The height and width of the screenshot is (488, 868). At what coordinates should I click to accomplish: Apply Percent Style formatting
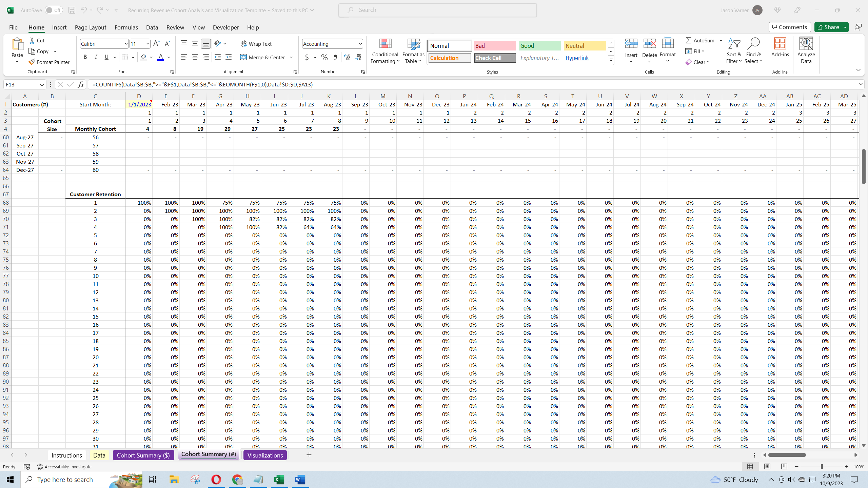point(324,57)
